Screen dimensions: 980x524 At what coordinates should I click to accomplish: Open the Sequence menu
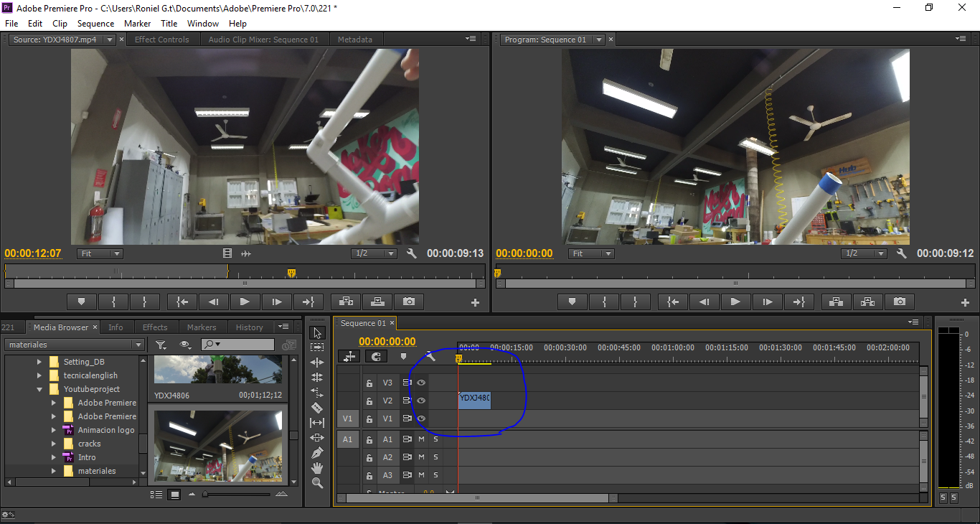95,24
